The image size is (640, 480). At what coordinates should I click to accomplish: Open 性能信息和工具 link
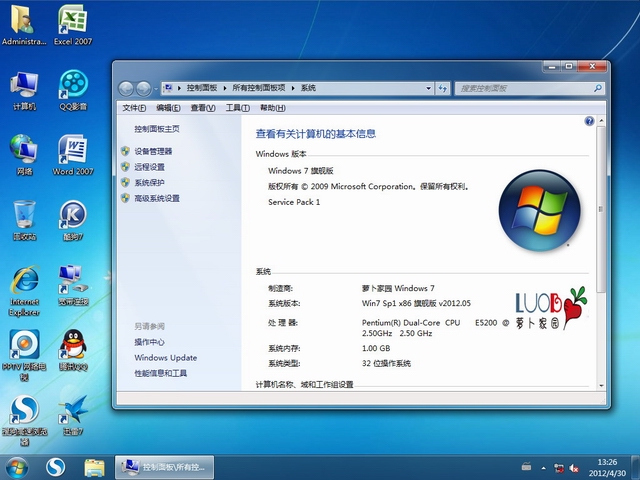tap(161, 373)
